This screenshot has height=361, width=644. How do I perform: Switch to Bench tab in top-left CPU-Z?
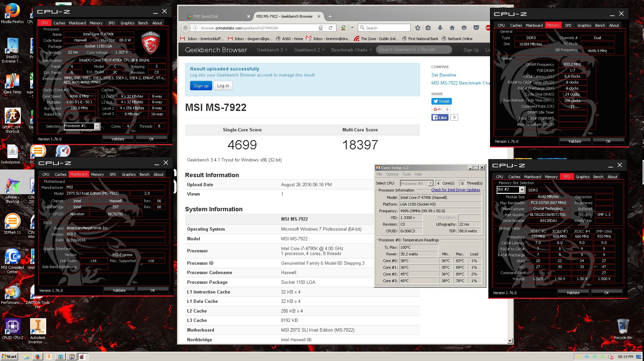point(143,23)
